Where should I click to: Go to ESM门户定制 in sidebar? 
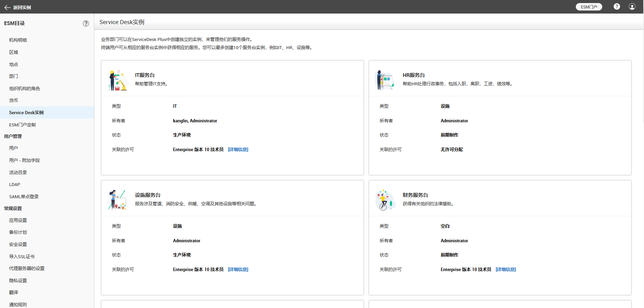[22, 125]
